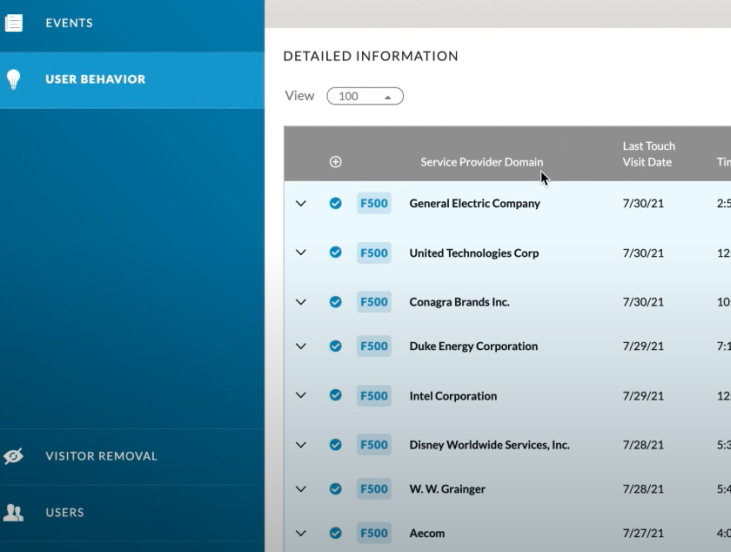731x552 pixels.
Task: Expand the General Electric Company row chevron
Action: [x=301, y=203]
